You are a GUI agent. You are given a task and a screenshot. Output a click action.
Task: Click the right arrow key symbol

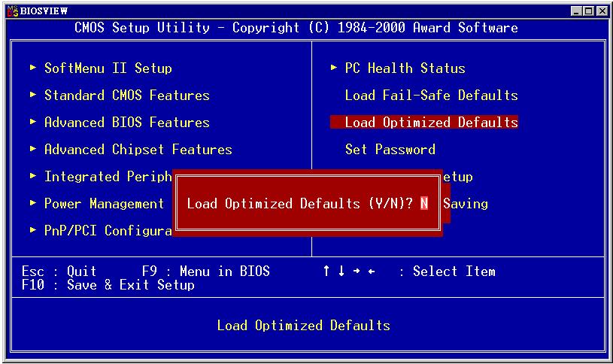(357, 271)
